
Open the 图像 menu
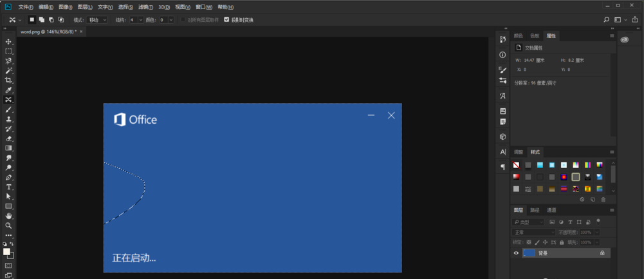point(66,7)
